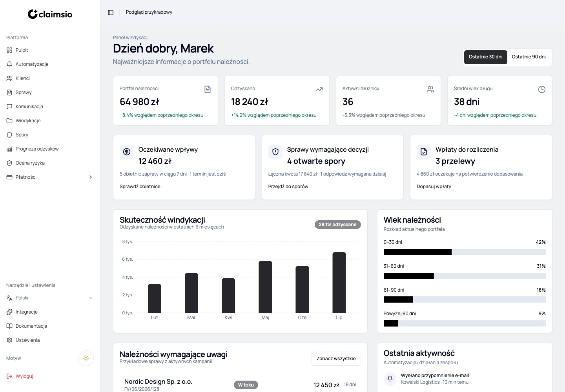This screenshot has height=392, width=565.
Task: Click the 0–30 dni progress bar
Action: tap(465, 252)
